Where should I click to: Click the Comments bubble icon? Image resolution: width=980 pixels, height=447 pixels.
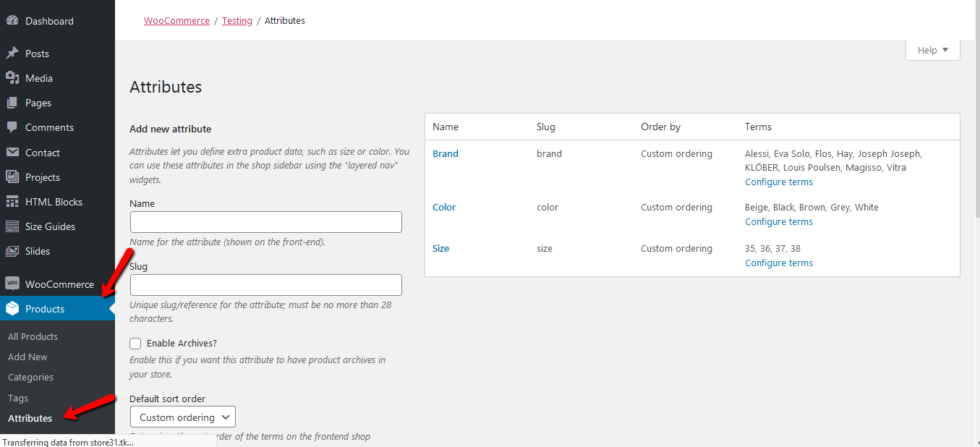(12, 127)
